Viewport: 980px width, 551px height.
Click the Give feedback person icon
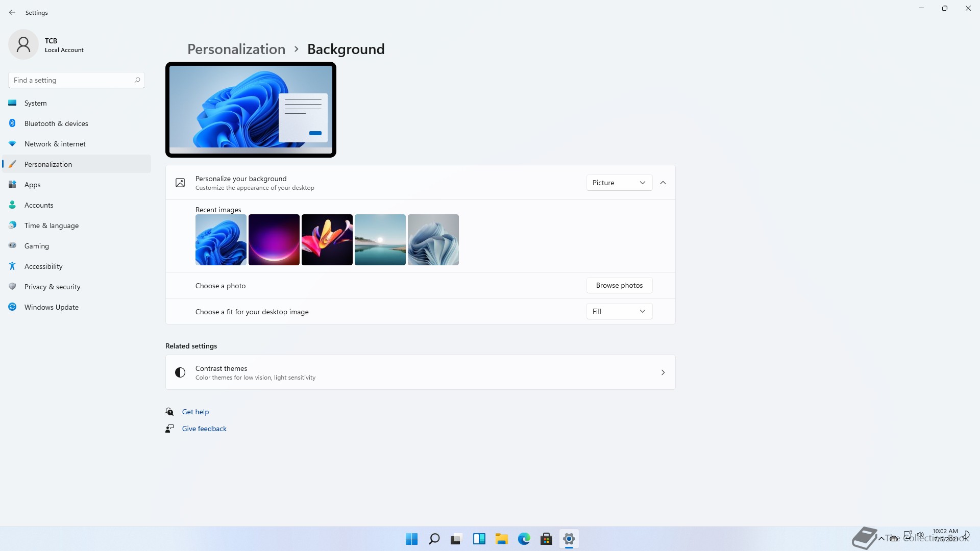169,429
